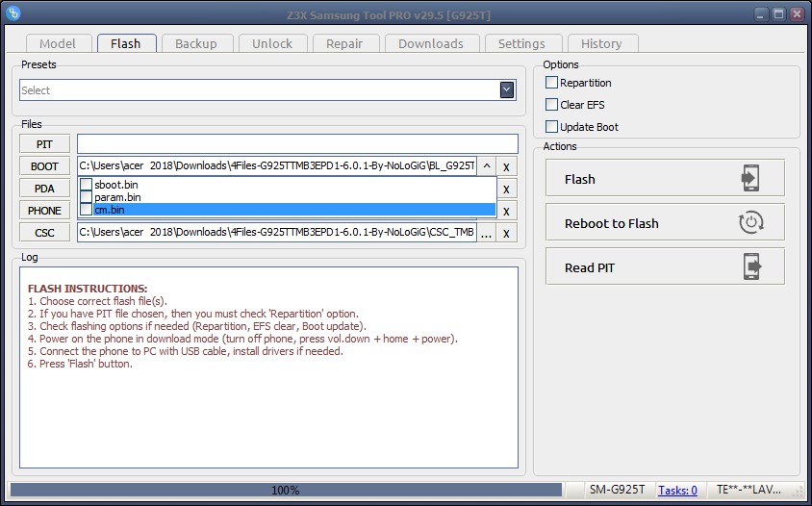Click the phone icon on Read PIT
Viewport: 812px width, 506px height.
tap(750, 267)
